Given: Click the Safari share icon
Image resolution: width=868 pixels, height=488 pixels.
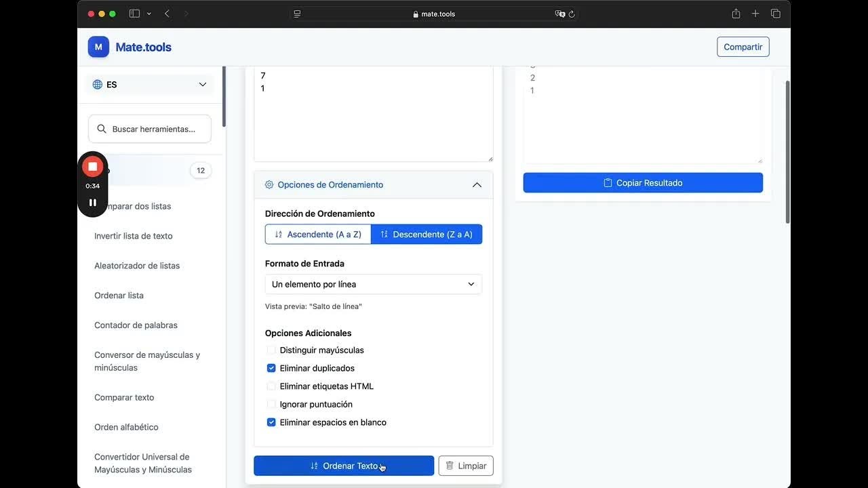Looking at the screenshot, I should (736, 14).
